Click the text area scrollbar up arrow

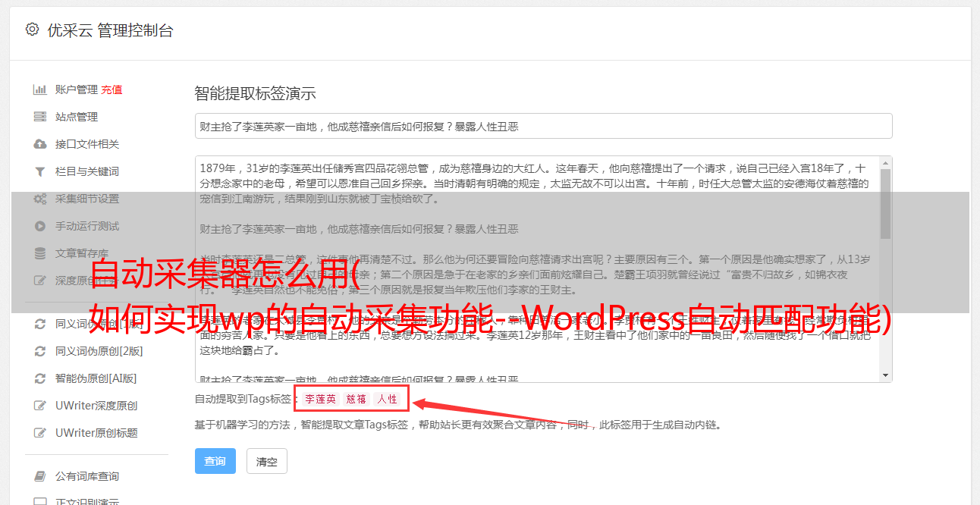[x=885, y=163]
